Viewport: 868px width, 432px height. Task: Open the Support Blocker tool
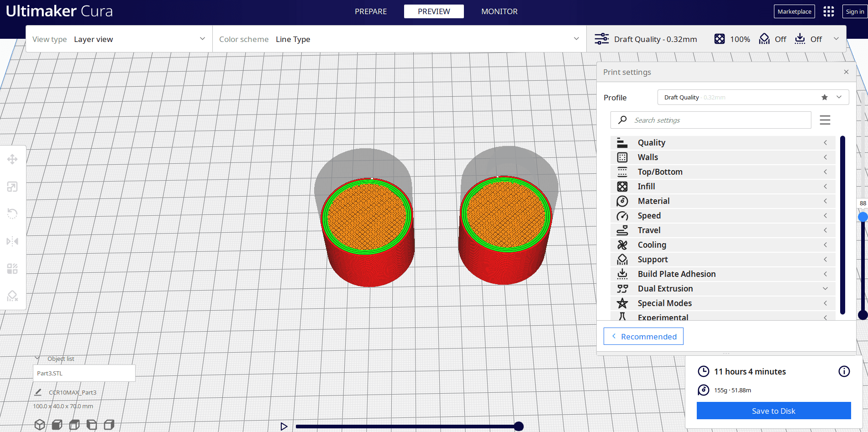click(12, 296)
